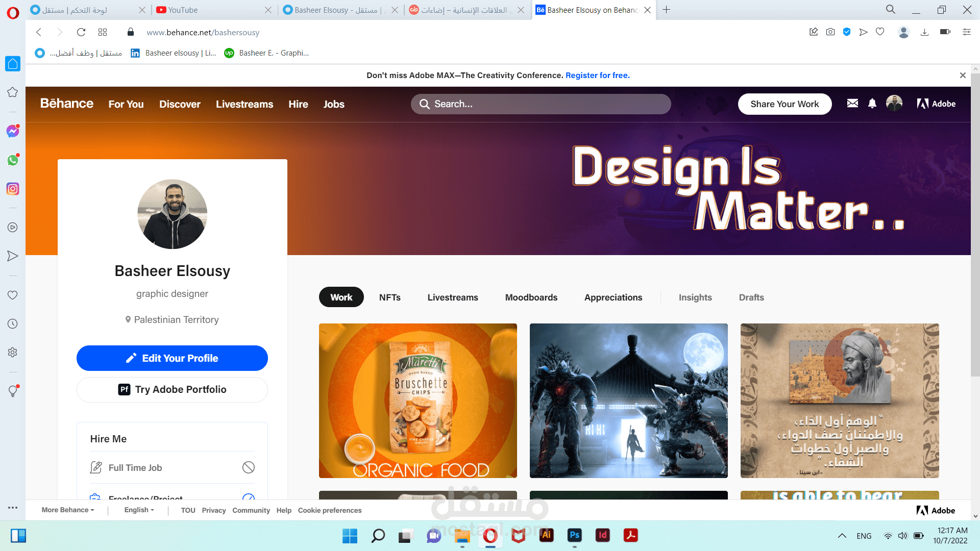Switch to the Moodboards tab

point(531,297)
